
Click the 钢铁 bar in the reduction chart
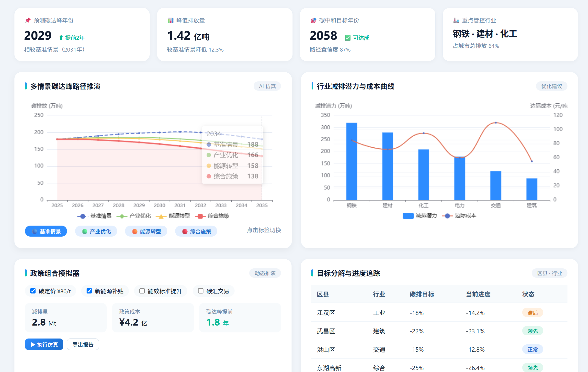tap(351, 161)
